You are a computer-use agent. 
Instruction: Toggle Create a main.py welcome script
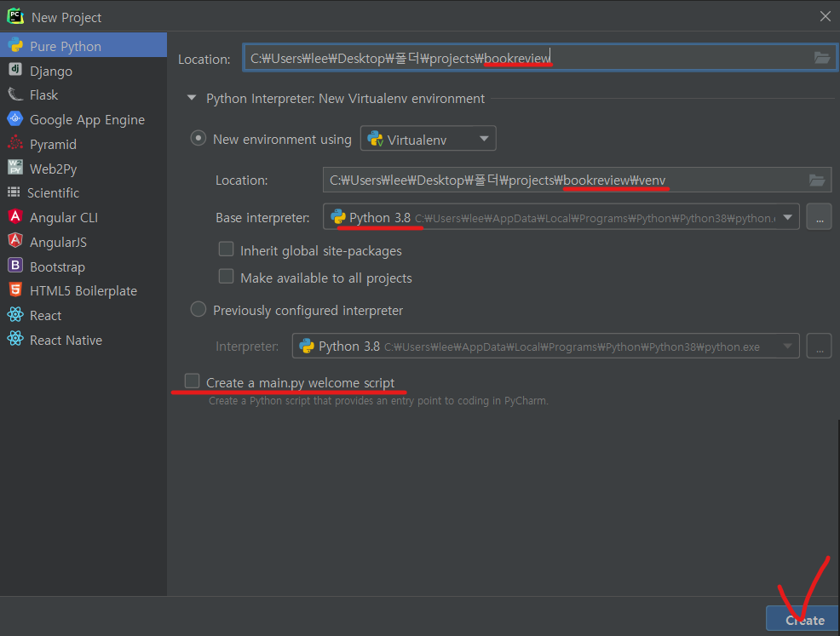(192, 381)
